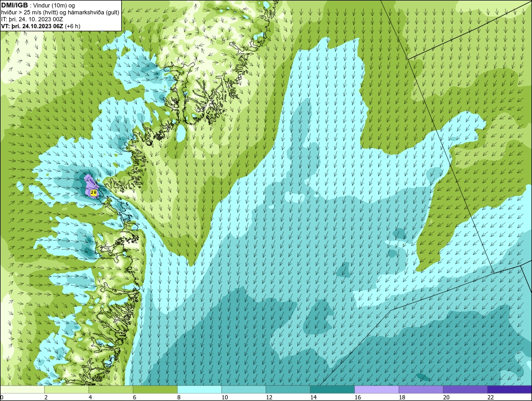
Task: Click the 4–6 m/s green legend swatch
Action: click(111, 389)
